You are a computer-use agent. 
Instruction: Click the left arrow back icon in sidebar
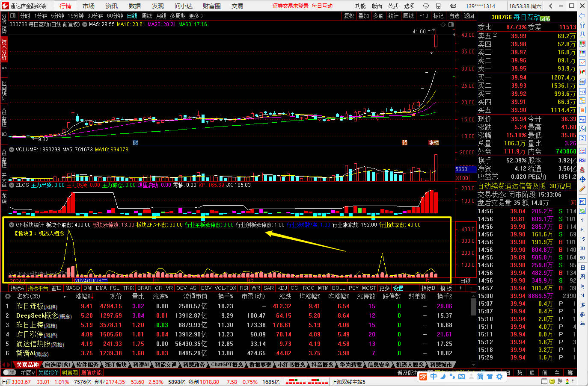pyautogui.click(x=582, y=16)
